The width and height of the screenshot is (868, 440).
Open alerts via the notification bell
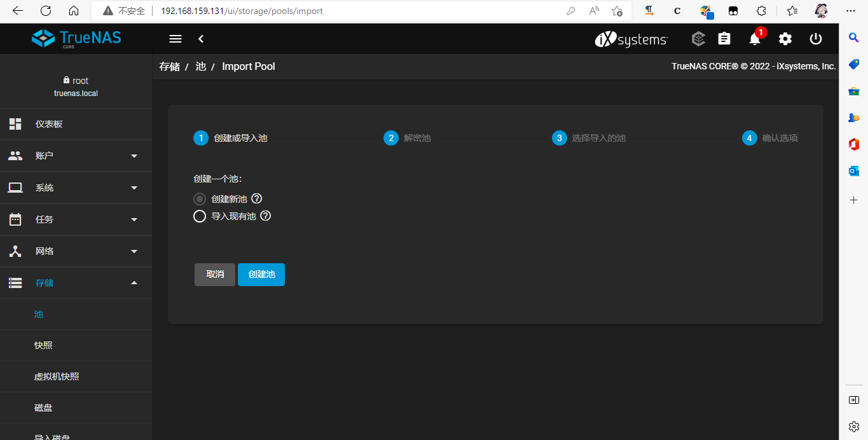click(755, 39)
